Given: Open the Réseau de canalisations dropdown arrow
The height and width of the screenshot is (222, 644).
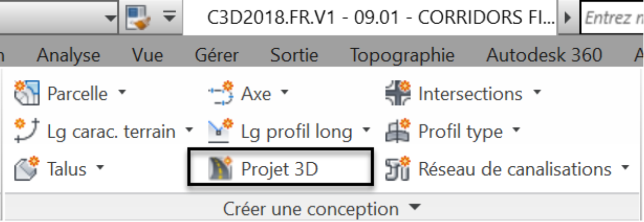Looking at the screenshot, I should click(x=625, y=168).
